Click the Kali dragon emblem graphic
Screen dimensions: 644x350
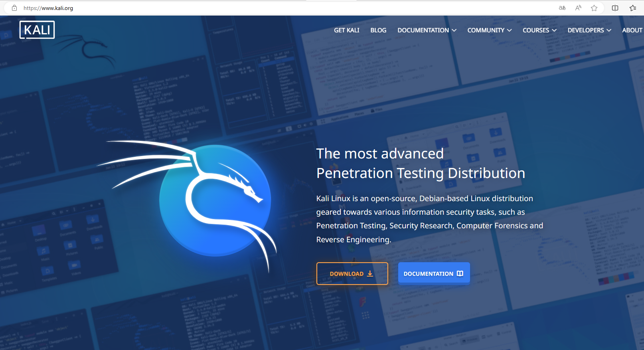pyautogui.click(x=215, y=200)
